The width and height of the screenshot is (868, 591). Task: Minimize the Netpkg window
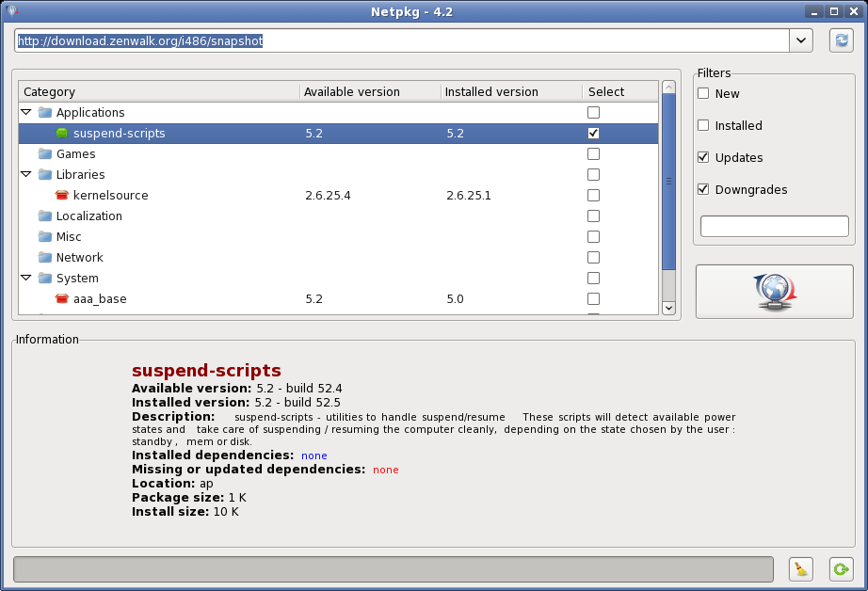[x=813, y=11]
